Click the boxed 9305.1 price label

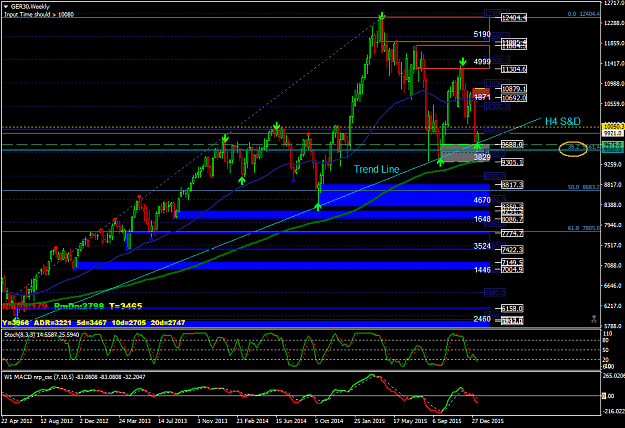click(512, 163)
